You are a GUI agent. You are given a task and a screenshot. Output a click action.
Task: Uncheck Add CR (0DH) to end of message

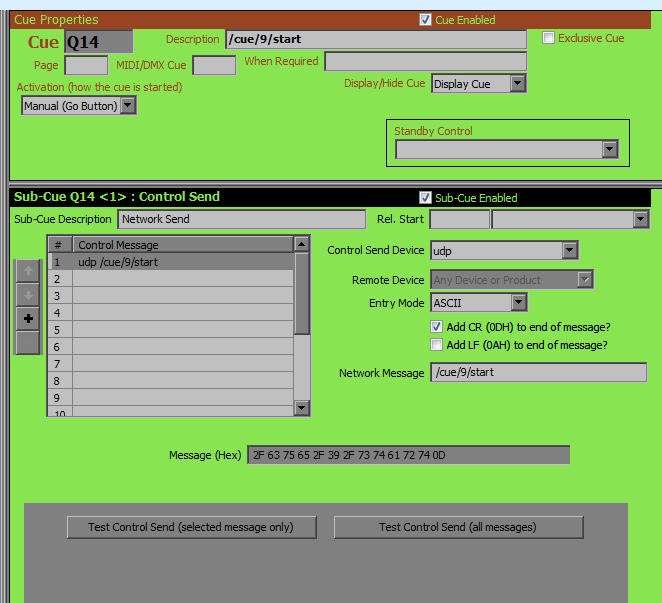point(437,327)
